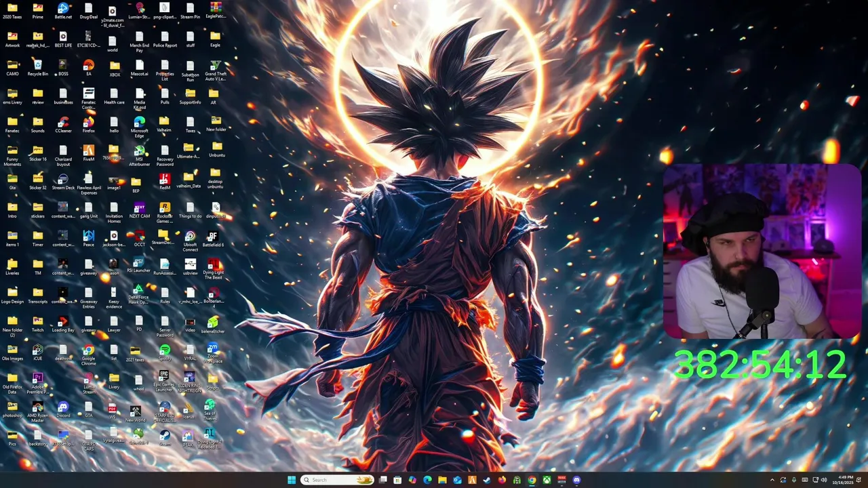The image size is (868, 488).
Task: Open the Windows Start menu
Action: 292,480
